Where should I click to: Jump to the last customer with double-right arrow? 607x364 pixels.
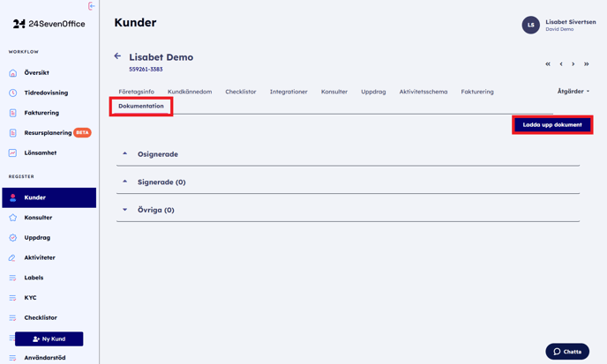[x=586, y=64]
